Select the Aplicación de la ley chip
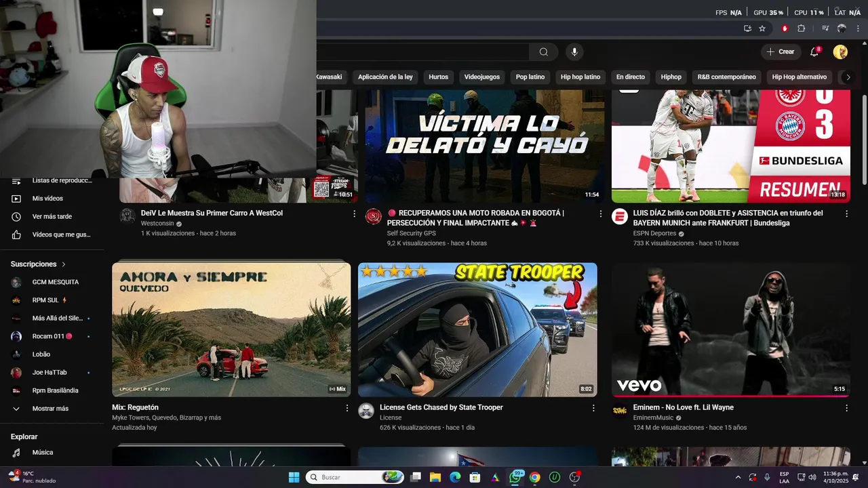 click(385, 77)
